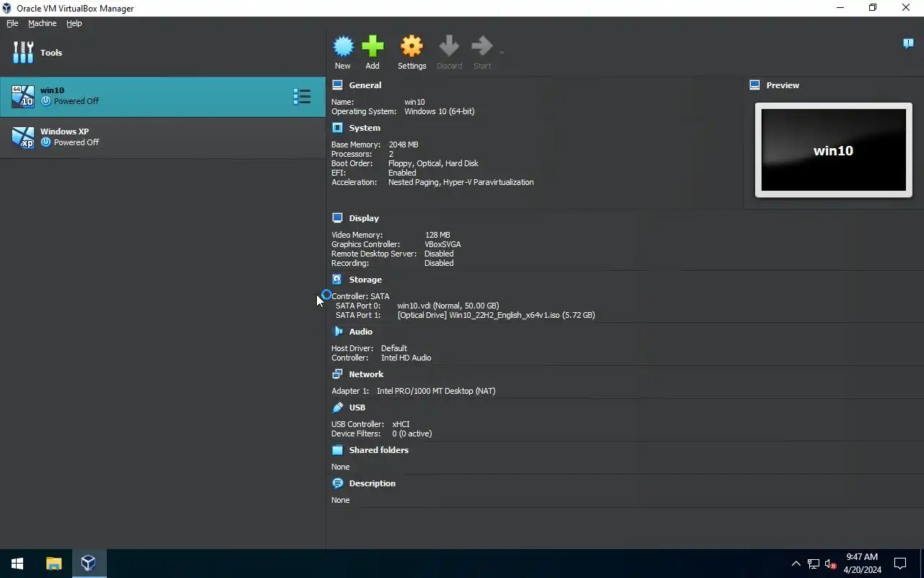Viewport: 924px width, 578px height.
Task: Open Storage settings via its heading
Action: pyautogui.click(x=365, y=280)
